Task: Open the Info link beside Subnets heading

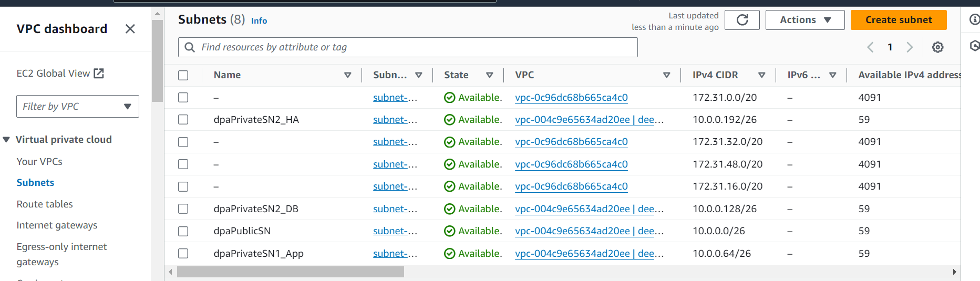Action: (x=259, y=21)
